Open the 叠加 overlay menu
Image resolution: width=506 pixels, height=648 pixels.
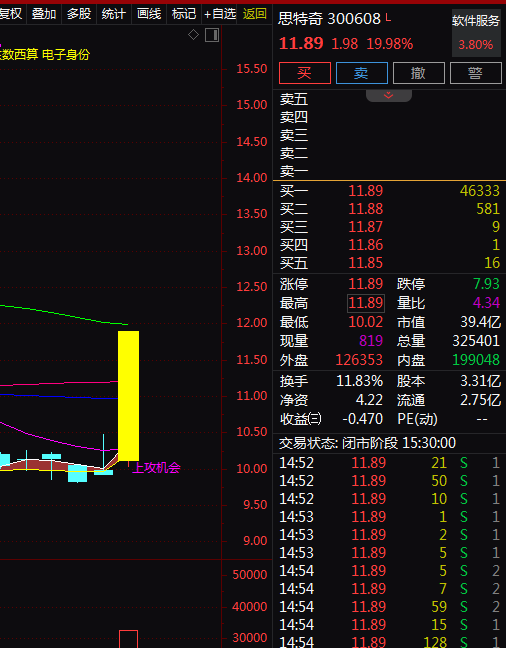44,14
